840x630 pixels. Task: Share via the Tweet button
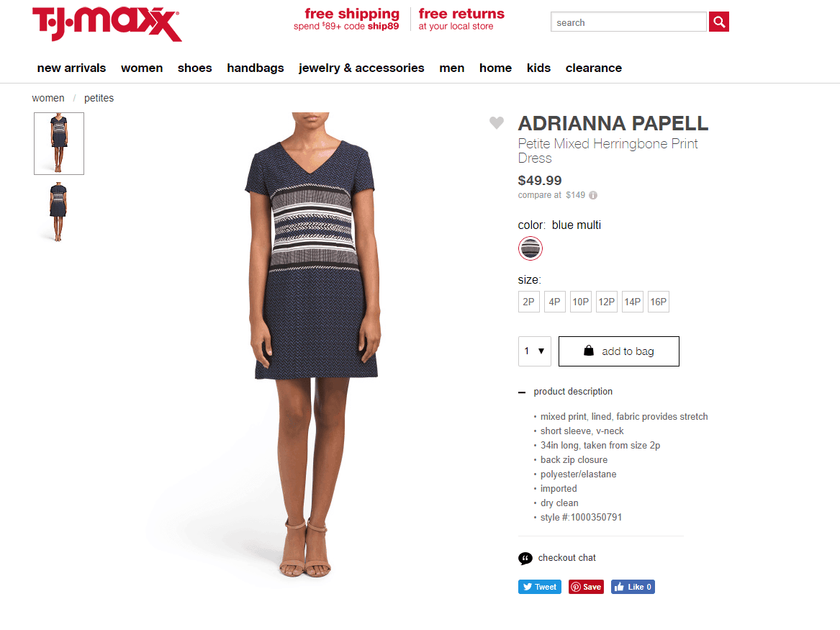coord(539,587)
